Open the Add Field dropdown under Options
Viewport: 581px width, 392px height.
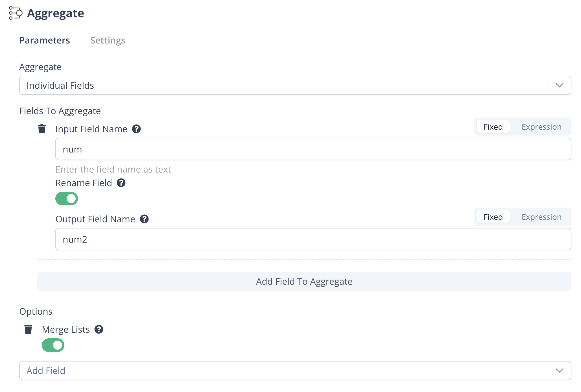(x=295, y=371)
